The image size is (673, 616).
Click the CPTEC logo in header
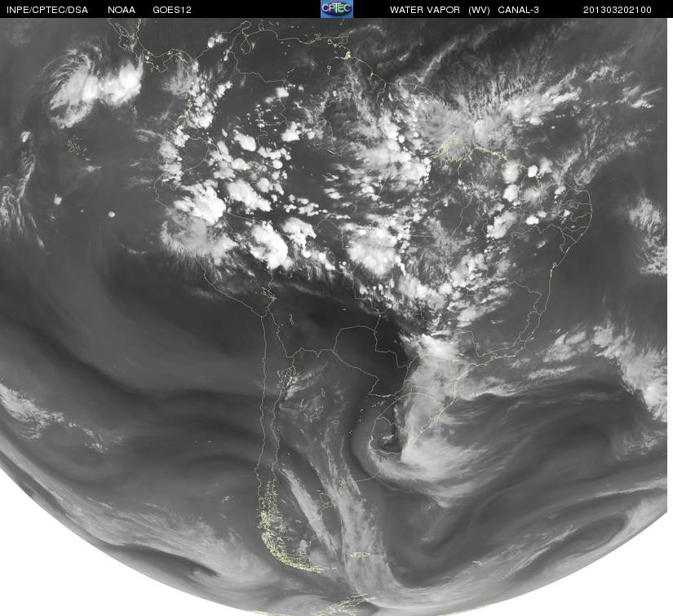coord(336,9)
